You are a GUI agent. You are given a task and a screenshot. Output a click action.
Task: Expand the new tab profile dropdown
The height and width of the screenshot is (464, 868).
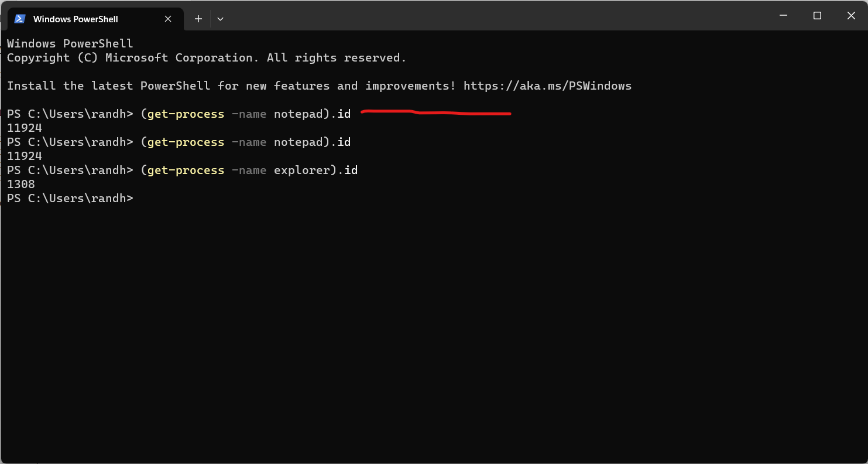click(220, 19)
